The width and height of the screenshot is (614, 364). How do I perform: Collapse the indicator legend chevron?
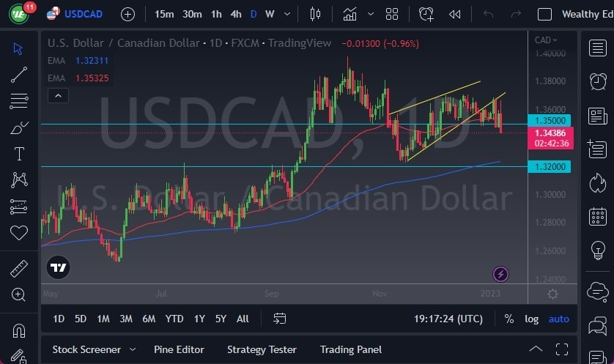pyautogui.click(x=58, y=95)
